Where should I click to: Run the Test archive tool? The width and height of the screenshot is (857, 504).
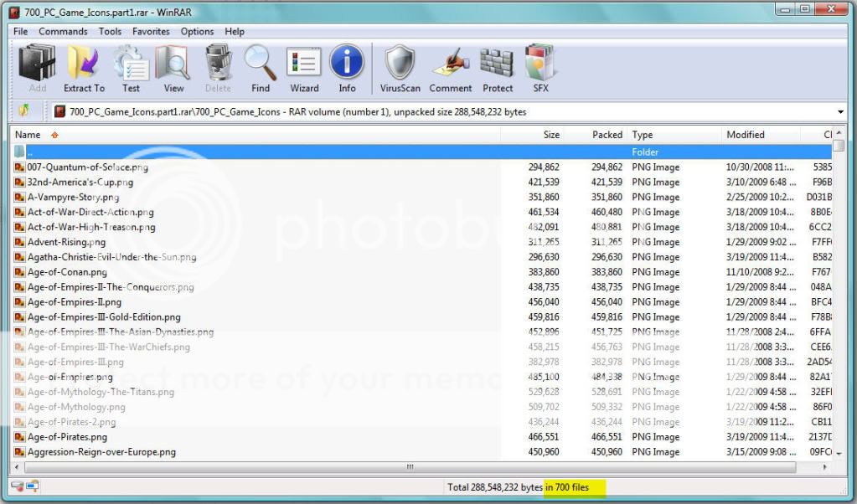(x=131, y=69)
